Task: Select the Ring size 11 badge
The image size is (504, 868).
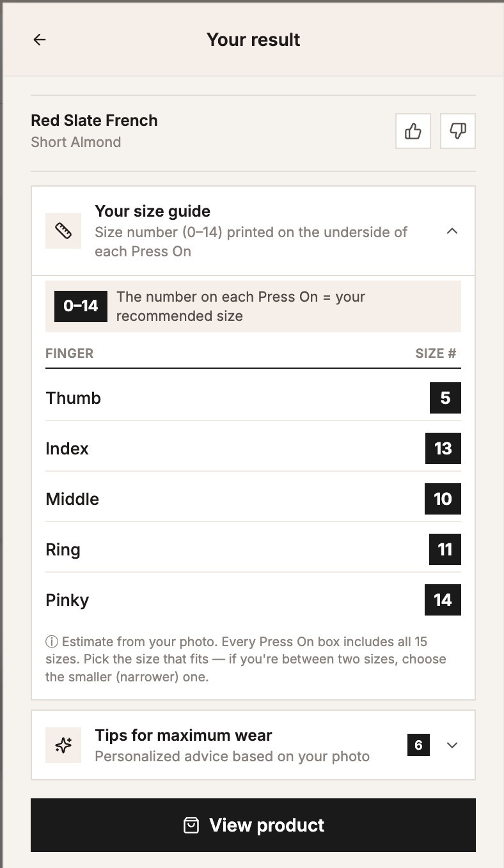Action: (x=445, y=550)
